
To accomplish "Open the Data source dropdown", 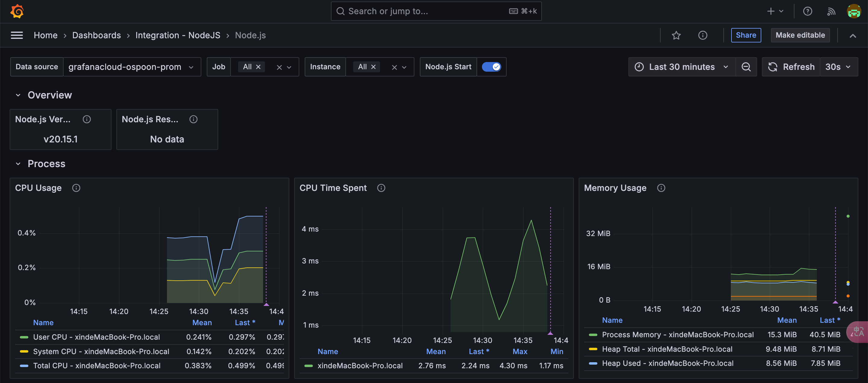I will (x=131, y=67).
